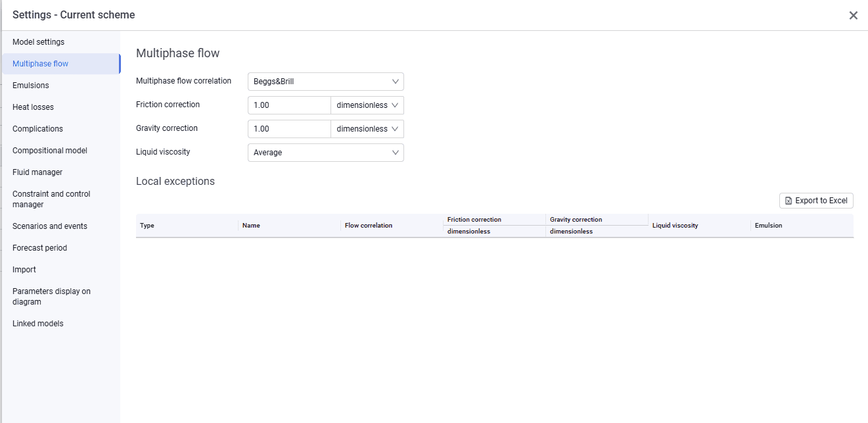868x423 pixels.
Task: Open Parameters display on diagram
Action: (x=60, y=297)
